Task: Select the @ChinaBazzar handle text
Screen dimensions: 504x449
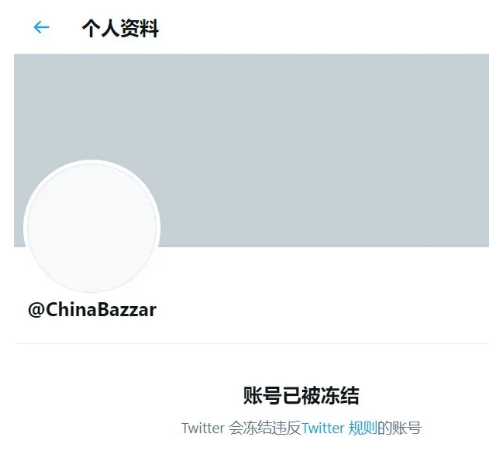Action: click(x=92, y=310)
